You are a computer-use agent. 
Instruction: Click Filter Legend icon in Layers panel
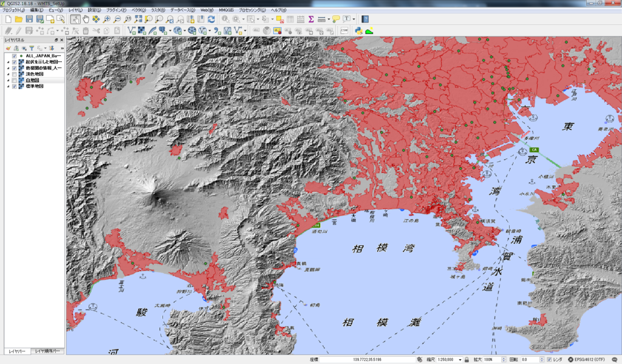(32, 49)
